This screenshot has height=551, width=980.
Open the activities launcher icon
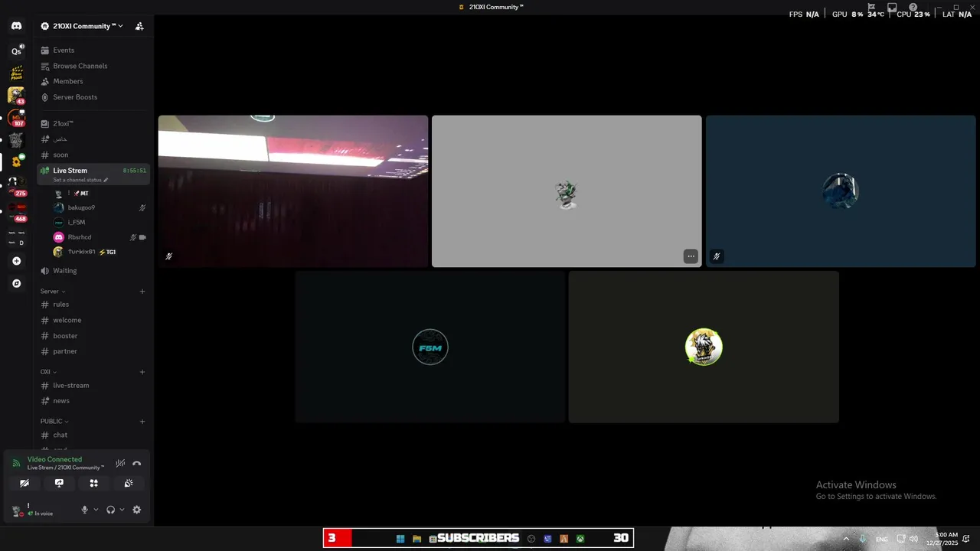93,483
